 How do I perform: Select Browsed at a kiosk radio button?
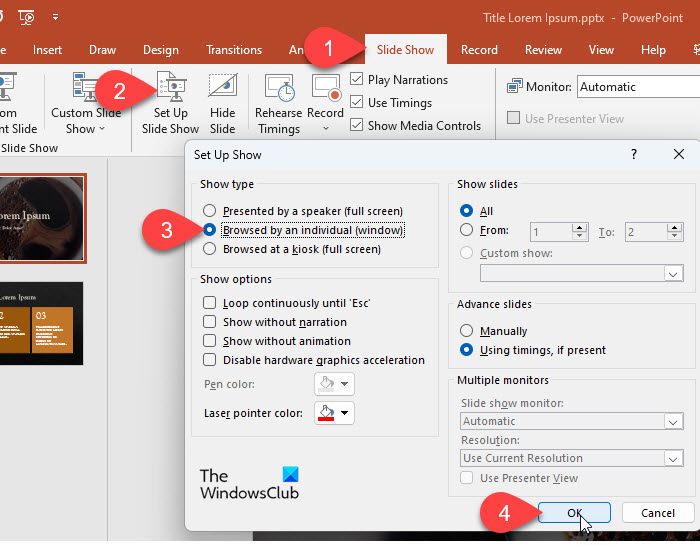click(209, 249)
